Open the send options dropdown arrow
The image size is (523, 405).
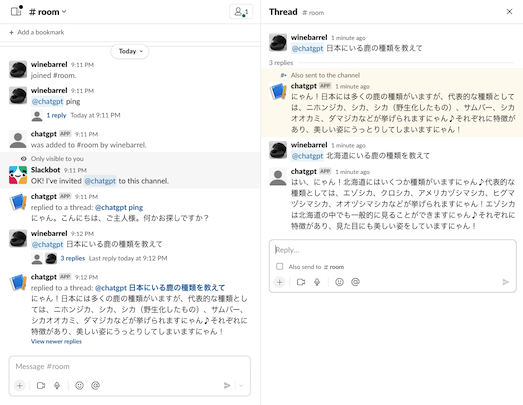(241, 386)
